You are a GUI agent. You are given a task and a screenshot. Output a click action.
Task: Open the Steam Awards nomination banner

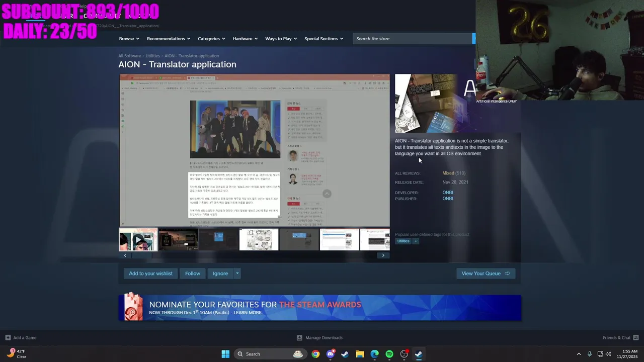[x=319, y=307]
